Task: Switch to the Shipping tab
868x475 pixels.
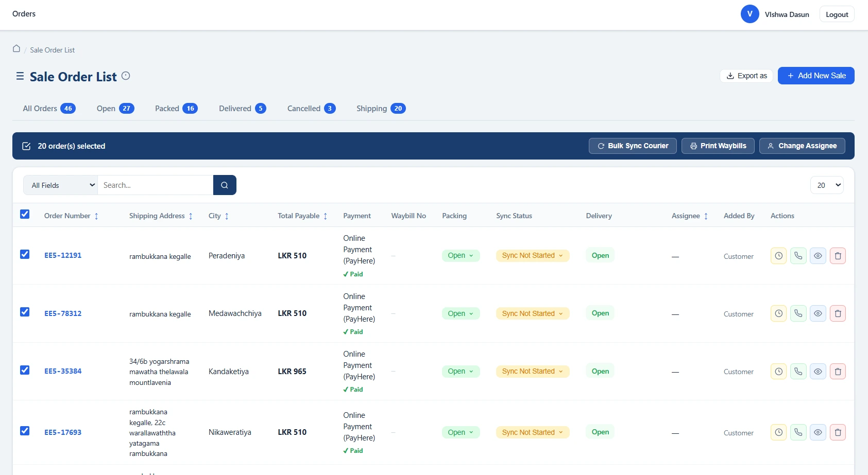Action: click(x=381, y=109)
